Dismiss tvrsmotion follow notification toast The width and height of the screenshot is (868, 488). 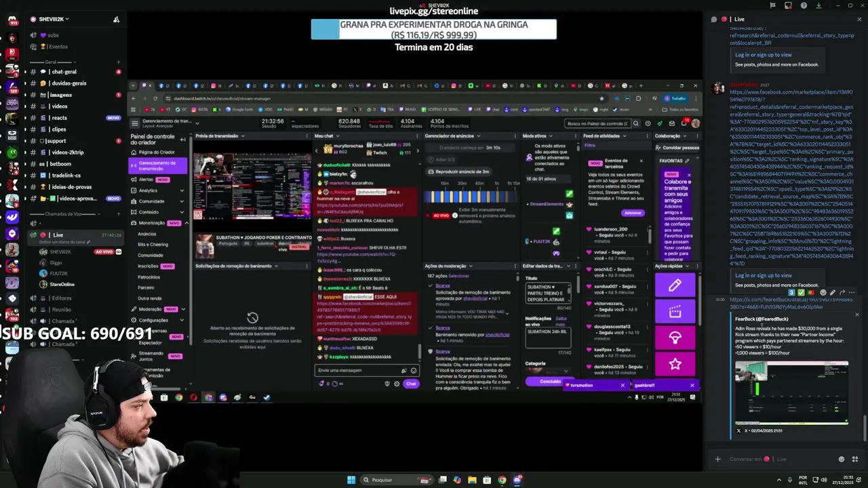click(622, 385)
